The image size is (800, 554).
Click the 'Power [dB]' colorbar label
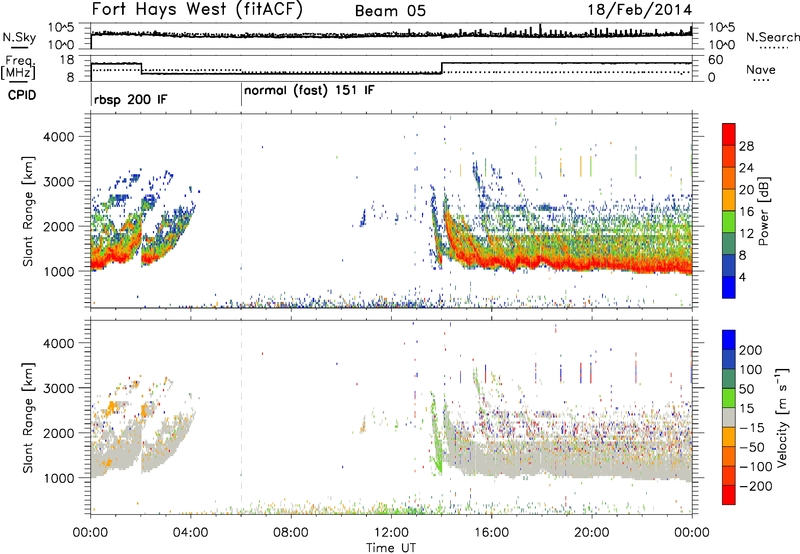[763, 211]
